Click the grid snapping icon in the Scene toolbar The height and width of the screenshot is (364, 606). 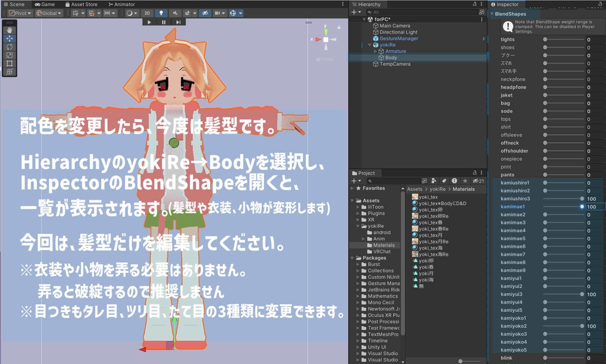click(91, 12)
